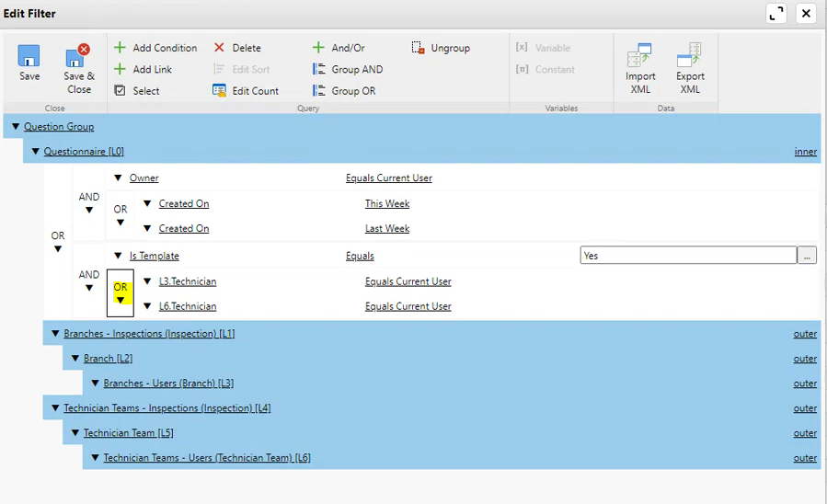Click the Equals Current User operator for Owner

click(388, 178)
